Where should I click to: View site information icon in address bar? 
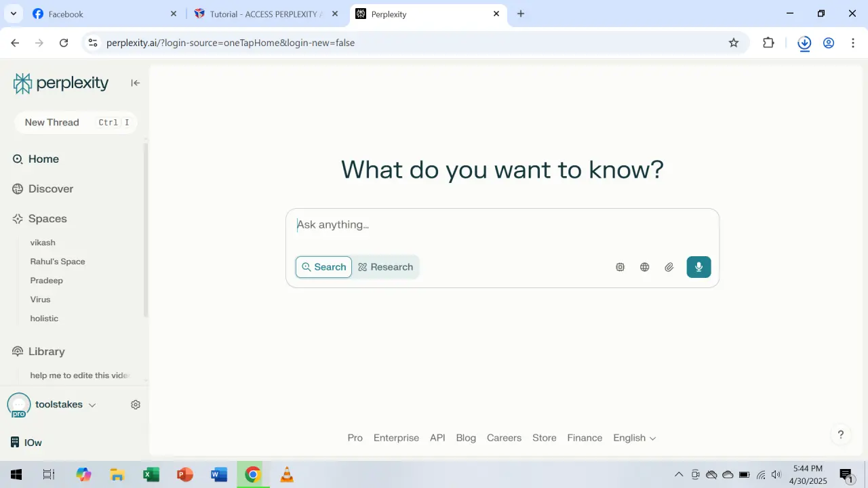[93, 43]
